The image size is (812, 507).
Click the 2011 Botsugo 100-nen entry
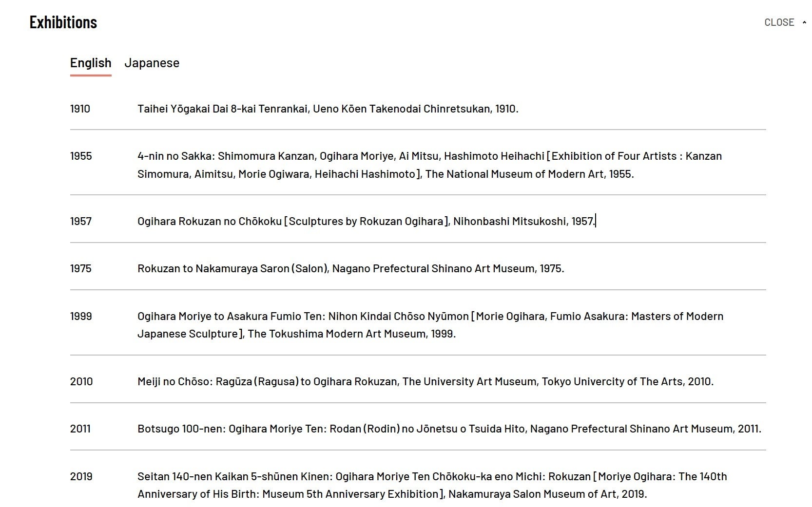point(449,429)
